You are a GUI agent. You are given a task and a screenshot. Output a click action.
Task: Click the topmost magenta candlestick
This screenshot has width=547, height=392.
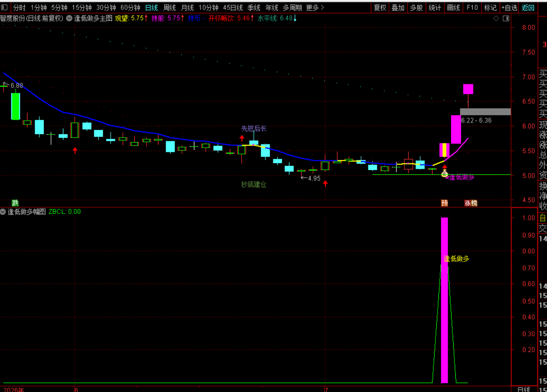click(468, 89)
